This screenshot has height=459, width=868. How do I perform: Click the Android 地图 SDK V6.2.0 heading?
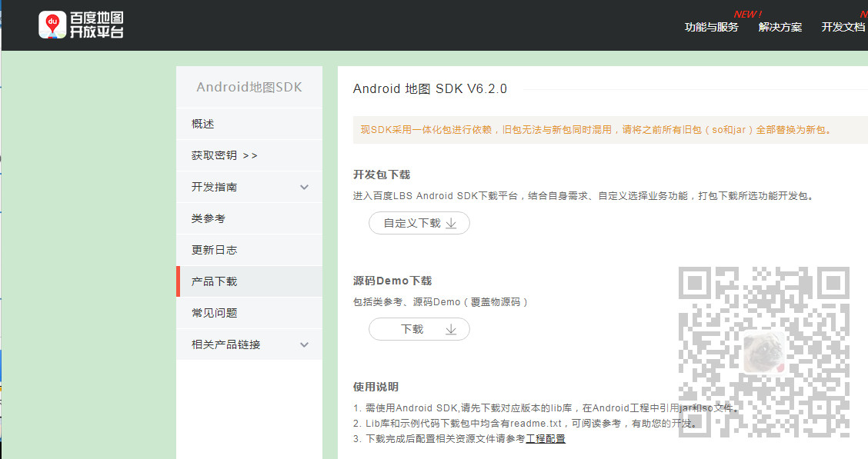click(x=429, y=88)
